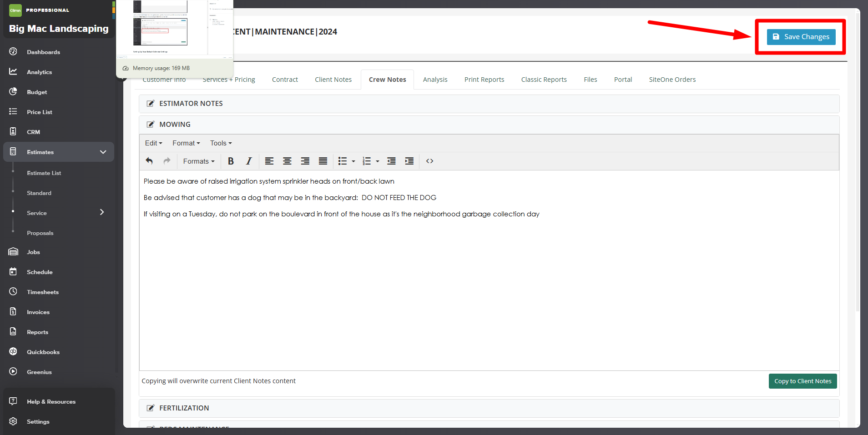The width and height of the screenshot is (868, 435).
Task: Open Estimate List in sidebar
Action: [44, 173]
